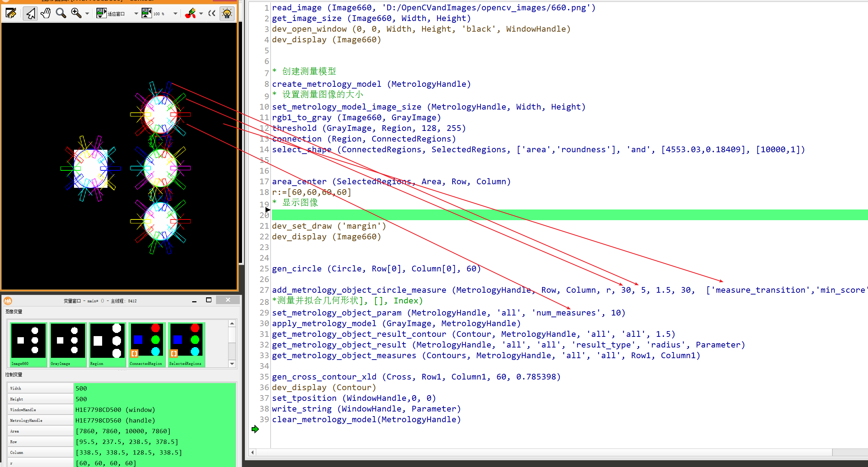Select the SelectedRegions thumbnail
Screen dimensions: 868x467
[x=186, y=343]
